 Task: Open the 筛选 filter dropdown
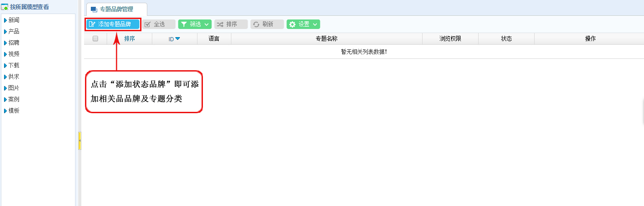coord(195,24)
